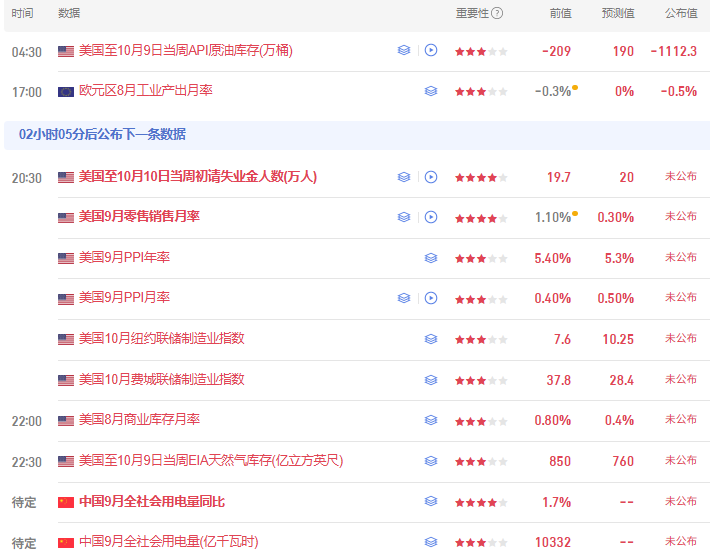
Task: Open data details icon for EIA天然气库存 row
Action: coord(431,461)
